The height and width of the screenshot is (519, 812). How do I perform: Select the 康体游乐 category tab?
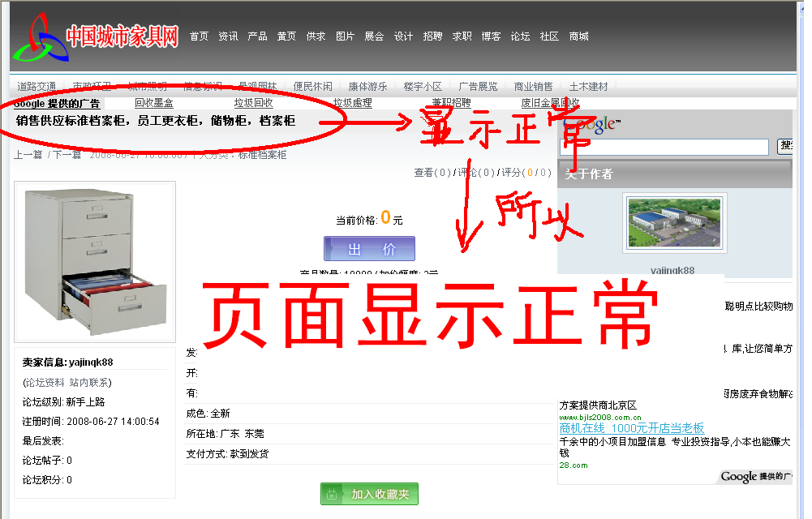pyautogui.click(x=367, y=87)
